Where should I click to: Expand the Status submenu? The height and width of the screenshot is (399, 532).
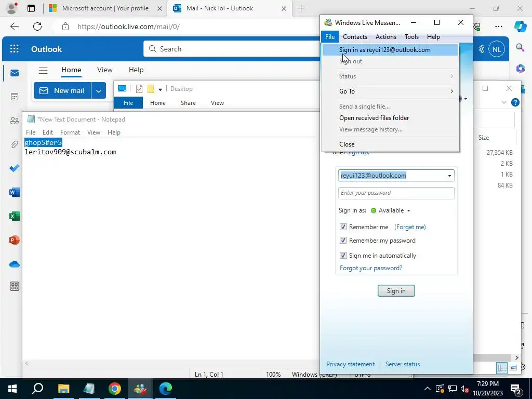point(390,76)
